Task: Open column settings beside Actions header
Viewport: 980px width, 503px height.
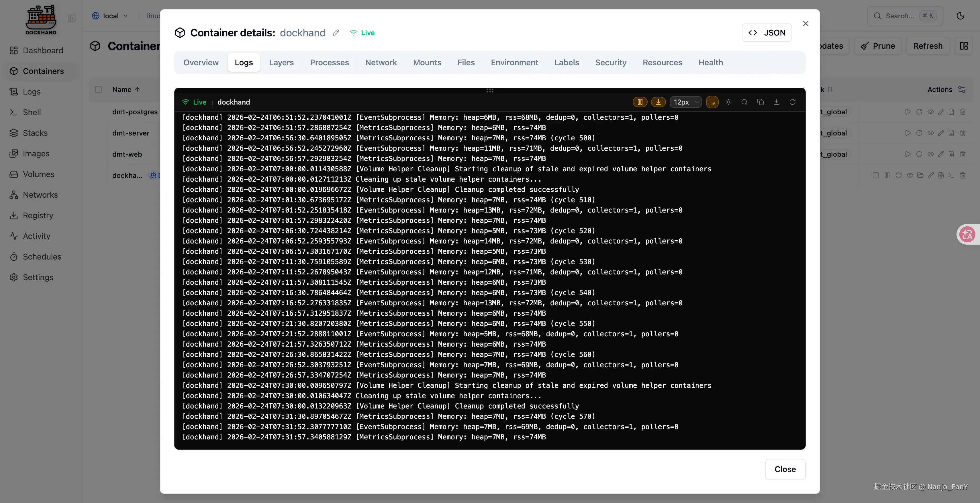Action: 961,89
